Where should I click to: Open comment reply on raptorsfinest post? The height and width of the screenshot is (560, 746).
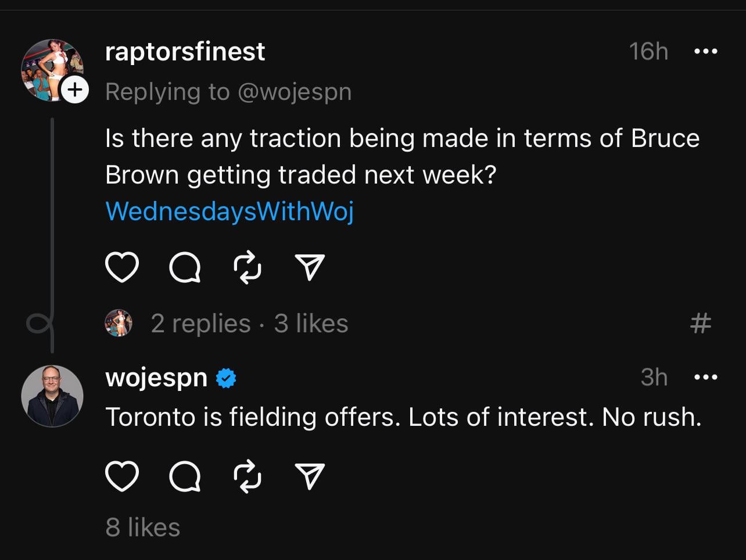(x=185, y=268)
